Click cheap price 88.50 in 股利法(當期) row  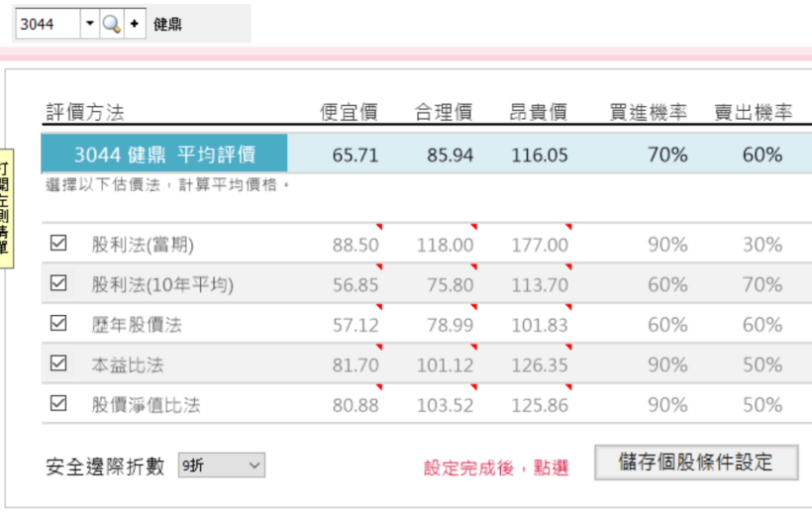[355, 245]
